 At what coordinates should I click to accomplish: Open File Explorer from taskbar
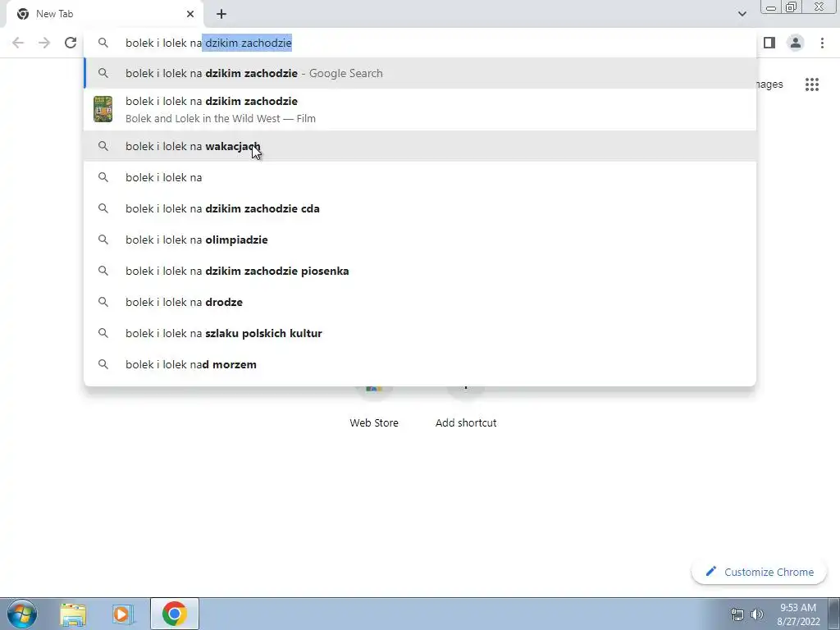[73, 614]
